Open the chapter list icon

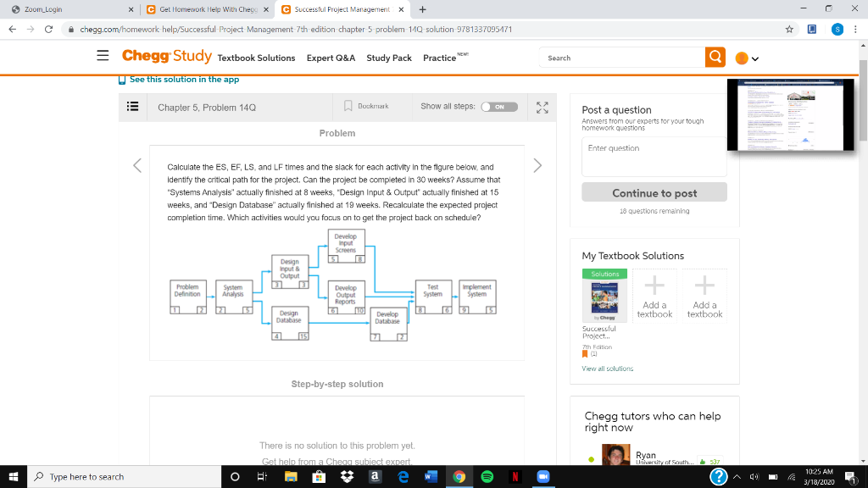[x=133, y=107]
